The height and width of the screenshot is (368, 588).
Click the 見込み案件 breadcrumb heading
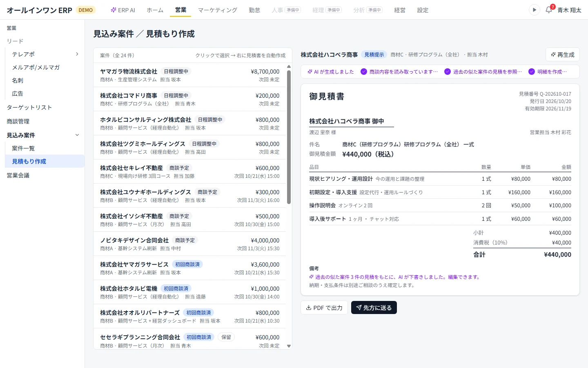tap(114, 34)
